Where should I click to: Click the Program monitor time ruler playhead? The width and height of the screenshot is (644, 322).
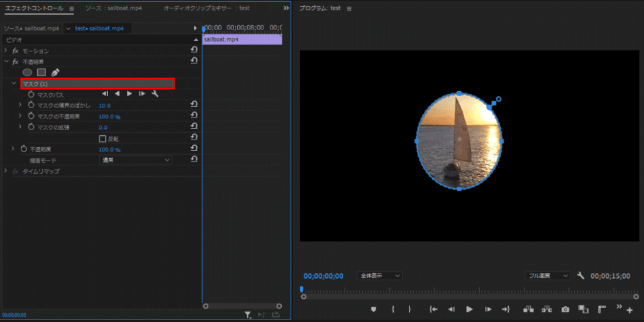tap(302, 289)
